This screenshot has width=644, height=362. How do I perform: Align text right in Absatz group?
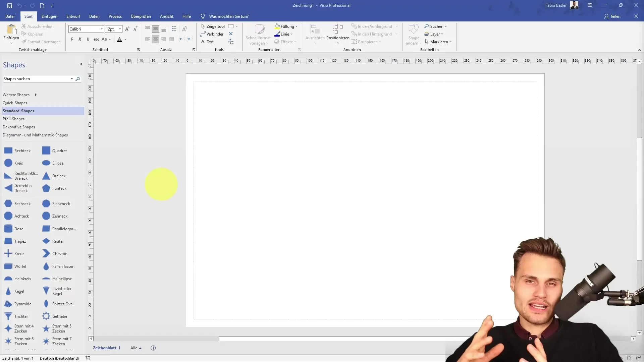tap(164, 39)
